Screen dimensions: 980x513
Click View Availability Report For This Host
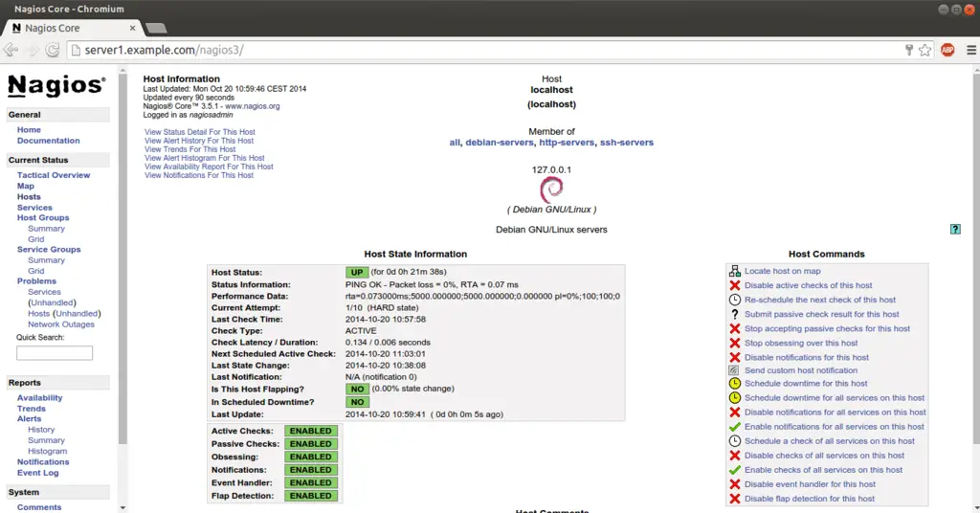(209, 167)
